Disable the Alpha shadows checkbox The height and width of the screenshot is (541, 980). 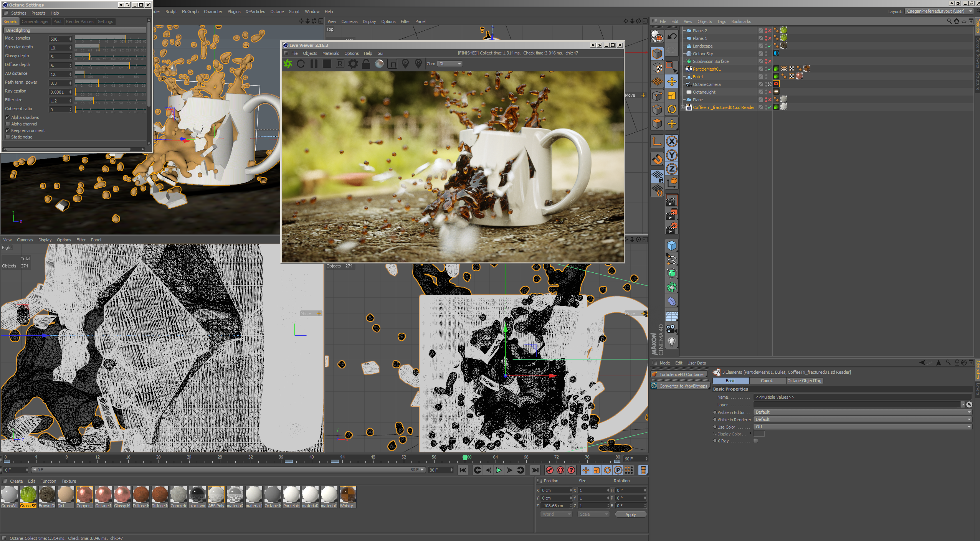8,117
